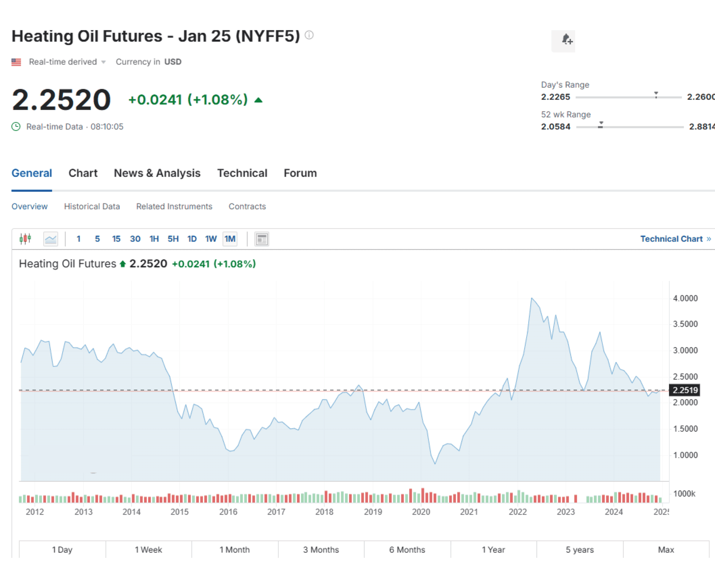This screenshot has width=715, height=588.
Task: Select the 5 years timeframe button
Action: (579, 549)
